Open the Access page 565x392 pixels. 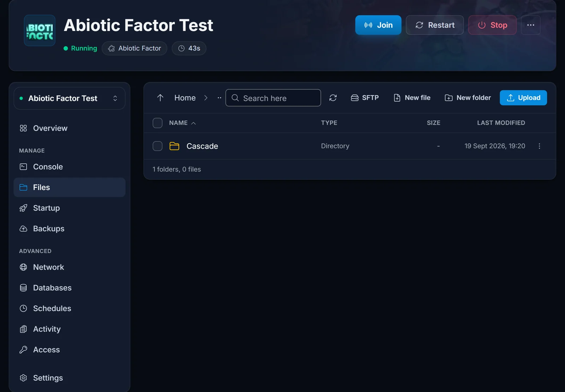(70, 350)
